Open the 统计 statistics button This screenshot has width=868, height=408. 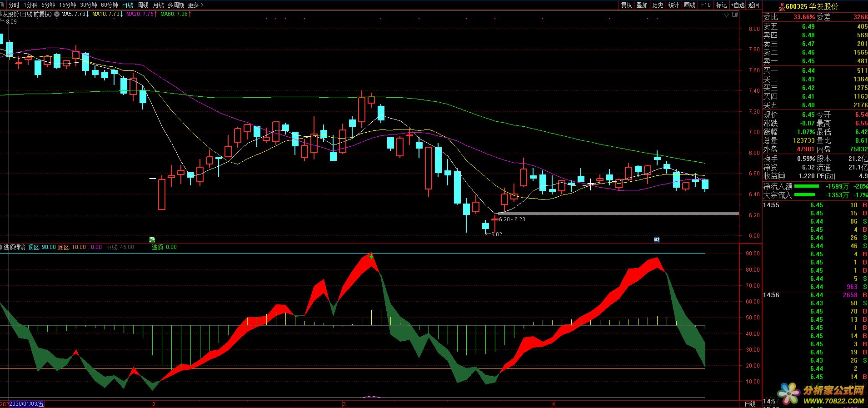click(674, 5)
